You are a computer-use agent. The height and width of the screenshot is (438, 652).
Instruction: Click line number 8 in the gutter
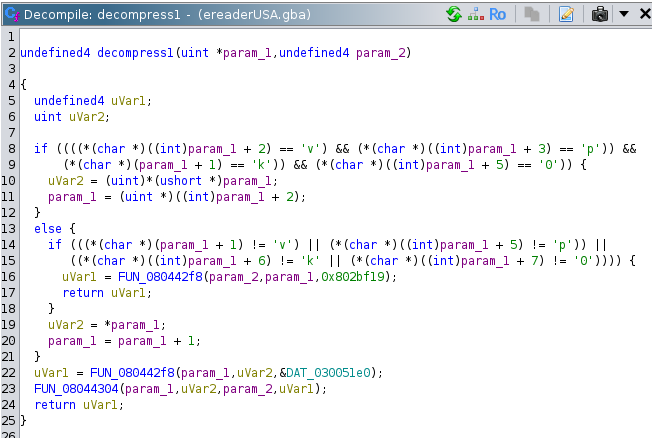coord(12,148)
